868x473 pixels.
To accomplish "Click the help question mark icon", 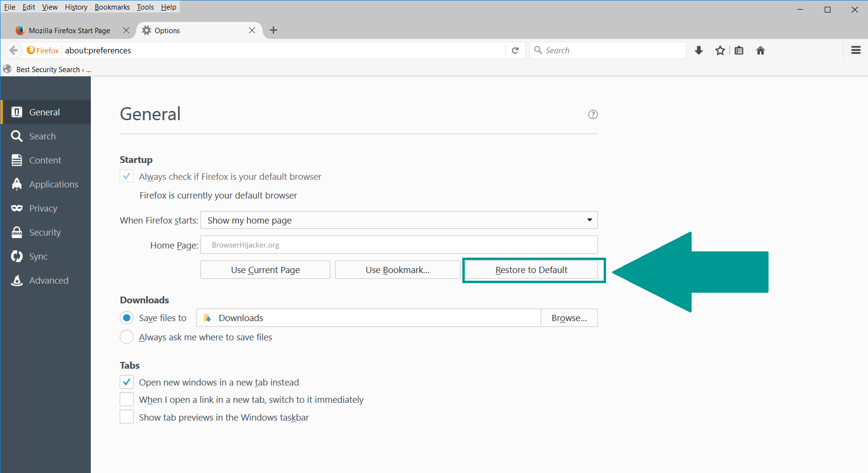I will click(593, 114).
